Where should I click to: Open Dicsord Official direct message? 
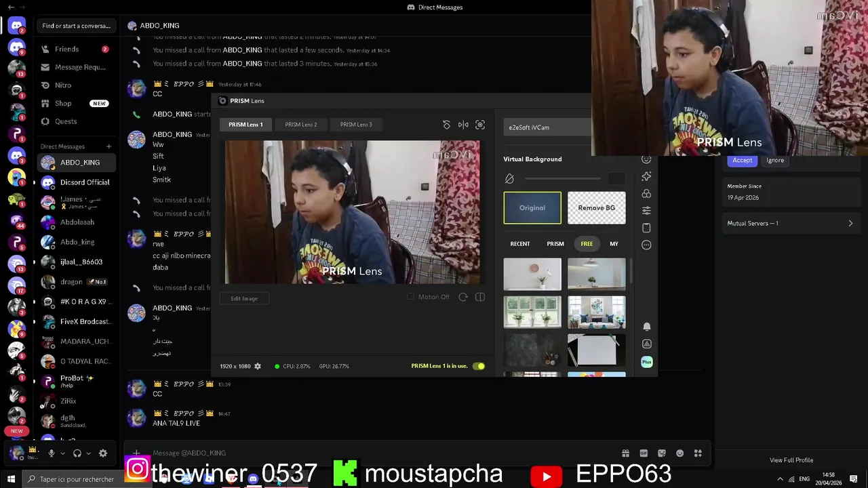coord(76,182)
